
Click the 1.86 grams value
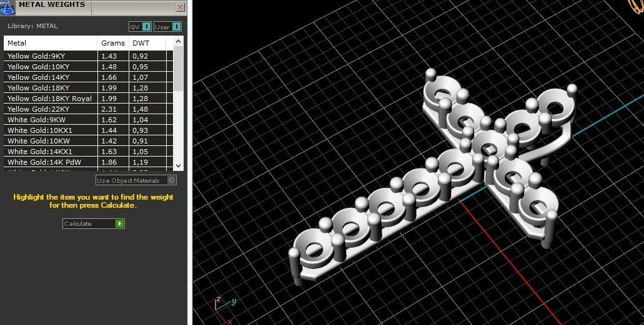click(109, 162)
